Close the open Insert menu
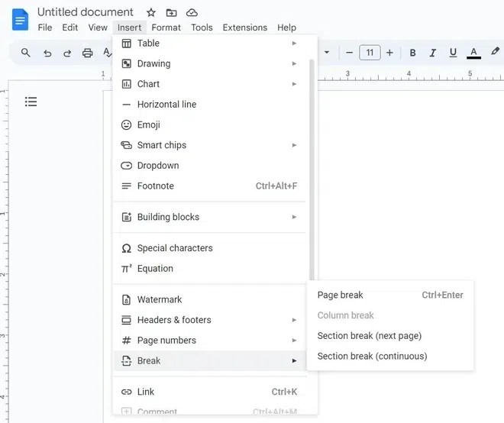Image resolution: width=504 pixels, height=423 pixels. (x=129, y=27)
